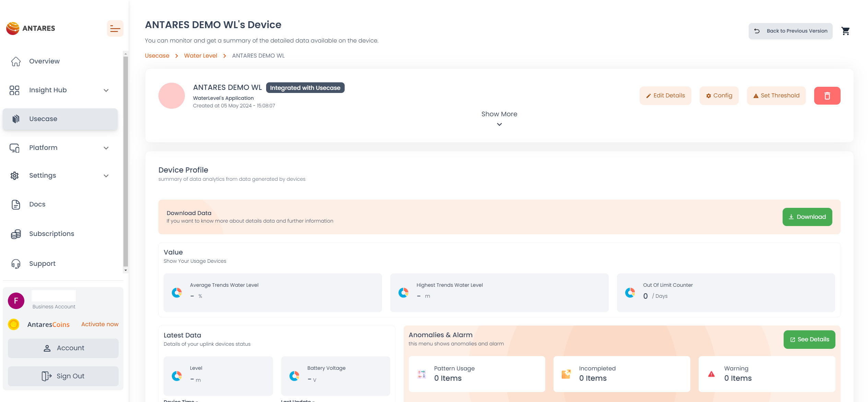Click the pink device avatar circle

click(171, 96)
